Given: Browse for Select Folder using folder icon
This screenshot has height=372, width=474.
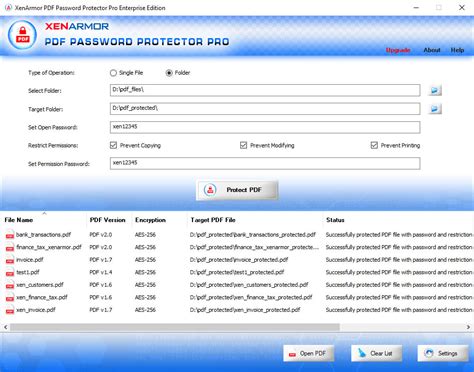Looking at the screenshot, I should [435, 90].
